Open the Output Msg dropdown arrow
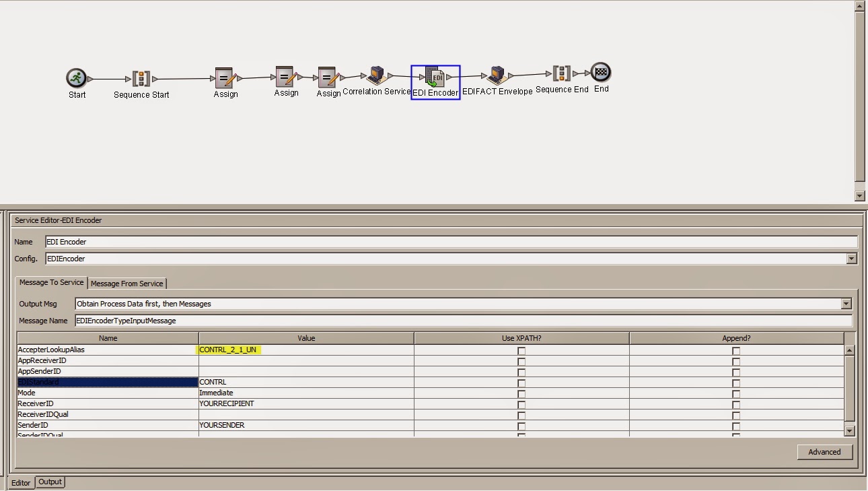 [846, 304]
